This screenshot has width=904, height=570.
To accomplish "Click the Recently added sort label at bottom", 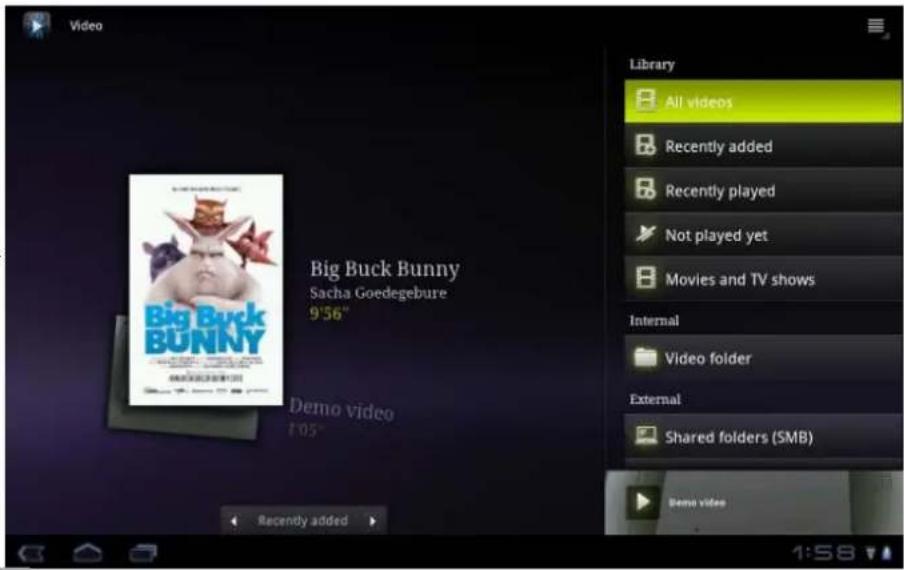I will click(303, 520).
